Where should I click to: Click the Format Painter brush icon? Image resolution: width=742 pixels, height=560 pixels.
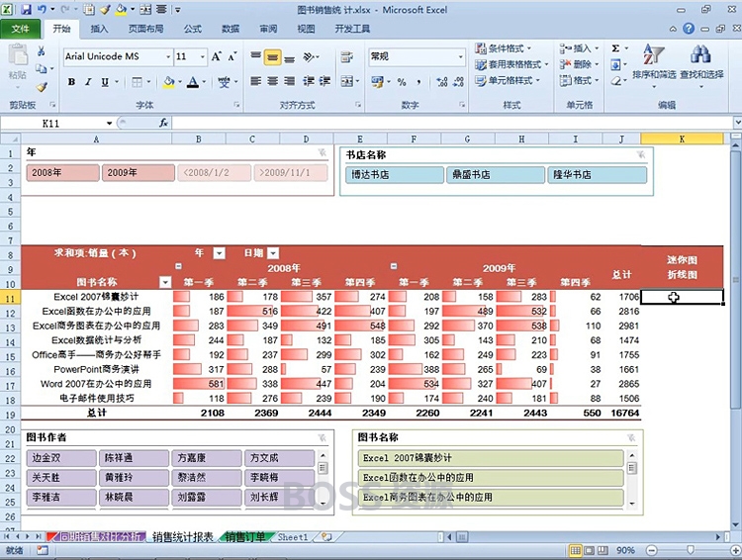(42, 87)
